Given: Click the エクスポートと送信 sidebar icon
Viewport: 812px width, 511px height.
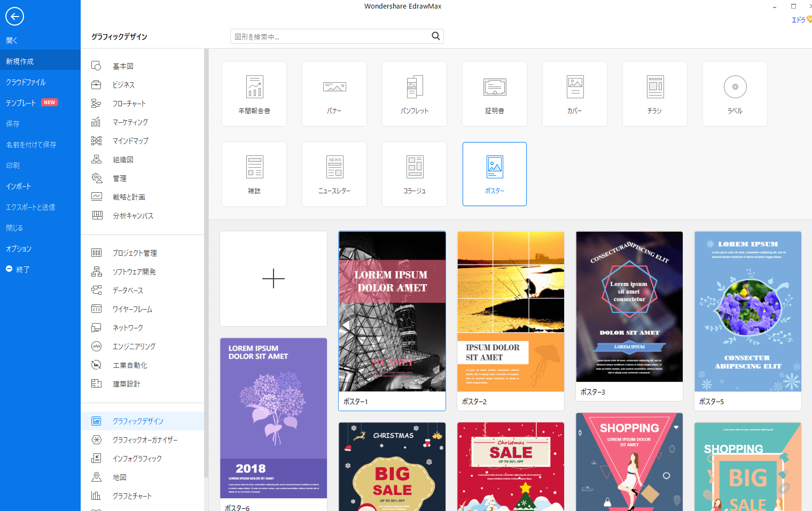Looking at the screenshot, I should [29, 207].
